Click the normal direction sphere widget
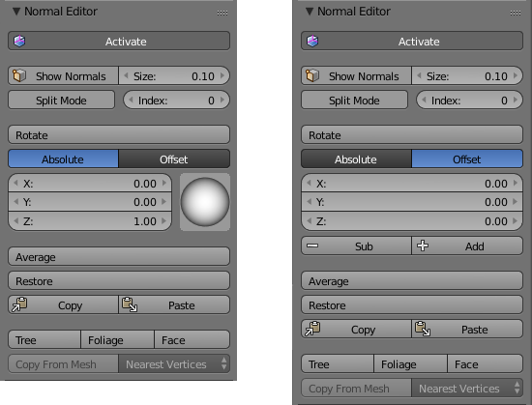The image size is (532, 405). click(205, 202)
